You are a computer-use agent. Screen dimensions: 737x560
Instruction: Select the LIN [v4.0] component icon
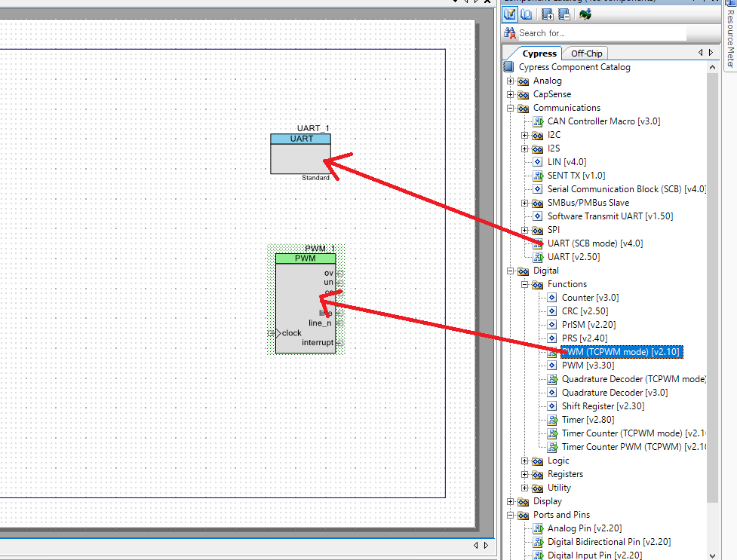[x=538, y=162]
